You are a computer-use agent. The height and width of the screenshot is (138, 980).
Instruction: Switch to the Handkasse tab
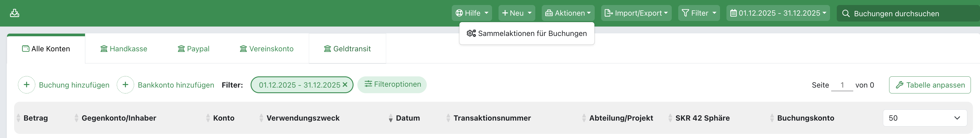point(124,49)
